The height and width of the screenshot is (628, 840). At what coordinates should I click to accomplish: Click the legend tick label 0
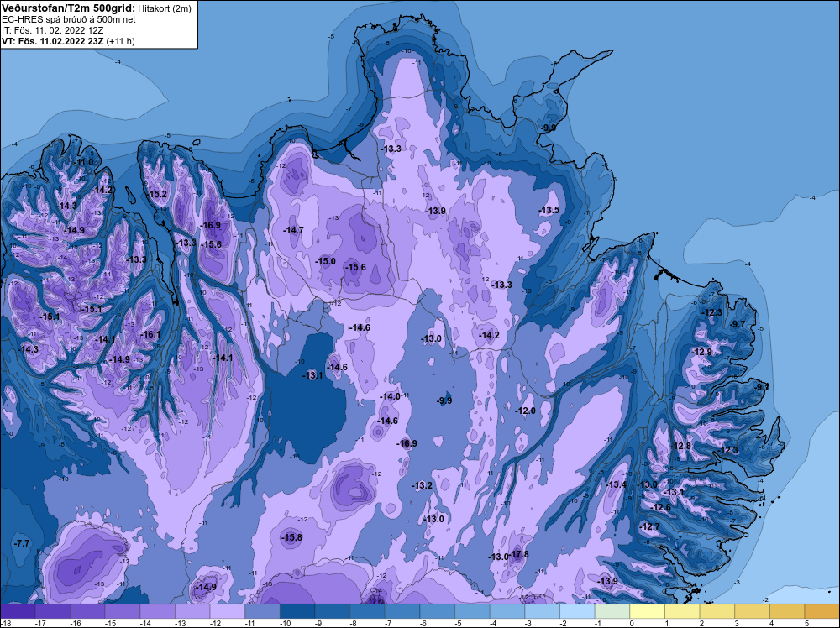pyautogui.click(x=632, y=623)
